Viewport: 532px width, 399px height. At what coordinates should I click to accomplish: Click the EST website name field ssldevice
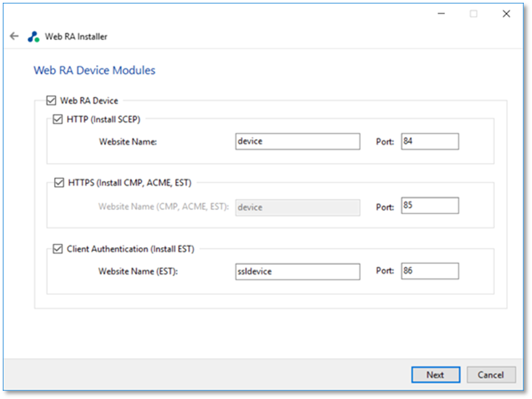[x=298, y=272]
